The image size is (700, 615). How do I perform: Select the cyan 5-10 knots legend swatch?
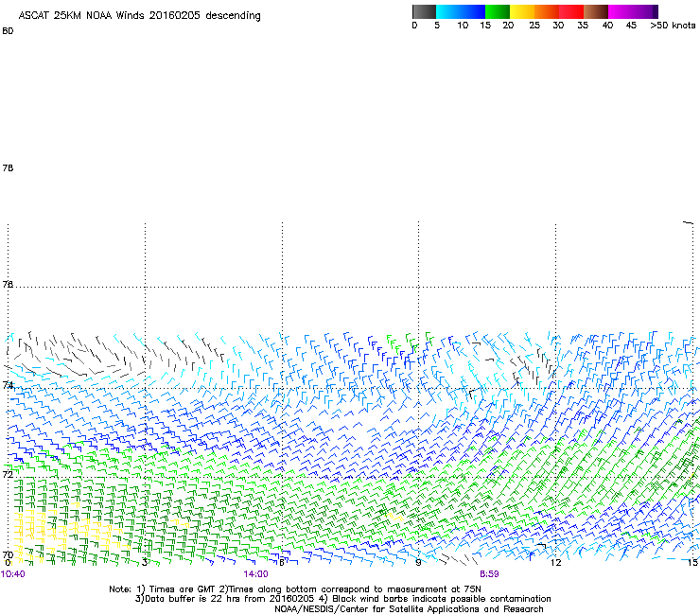pyautogui.click(x=448, y=11)
